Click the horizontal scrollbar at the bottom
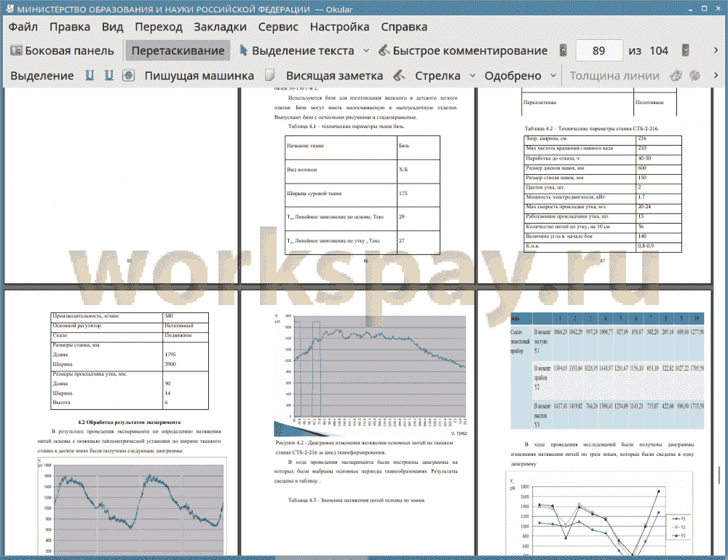Screen dimensions: 728x560 coord(322,558)
